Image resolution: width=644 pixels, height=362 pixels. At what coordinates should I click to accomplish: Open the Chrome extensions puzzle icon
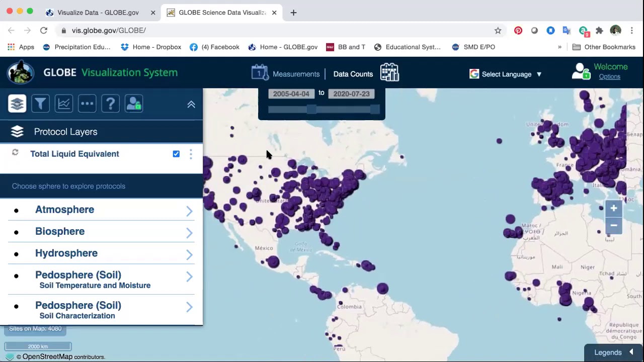coord(599,31)
